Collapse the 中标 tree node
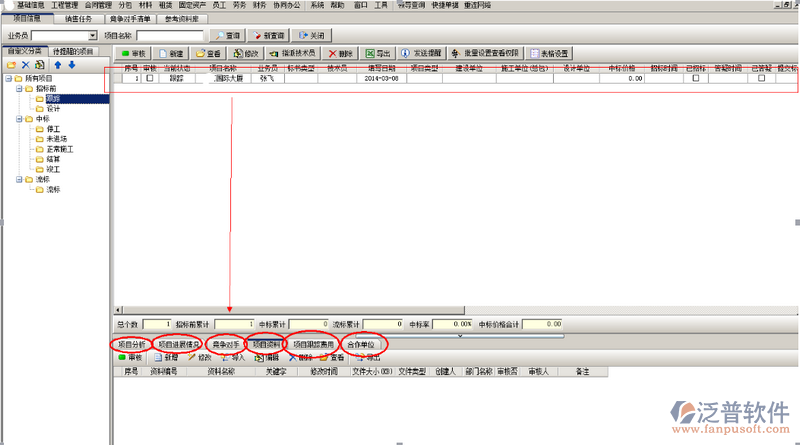Viewport: 800px width, 445px height. pos(19,119)
